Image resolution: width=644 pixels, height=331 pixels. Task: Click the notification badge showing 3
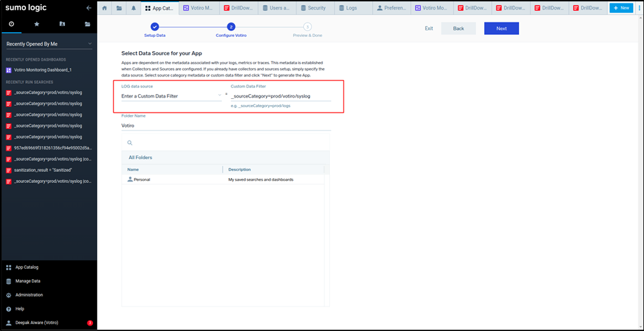[x=90, y=323]
